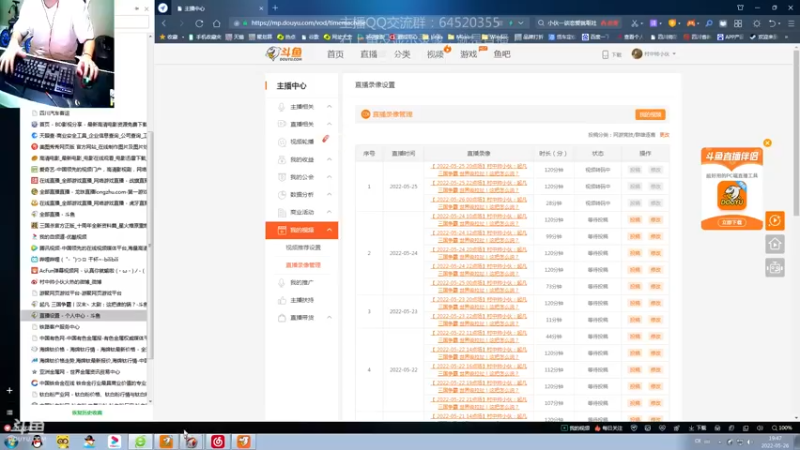Click the green browser taskbar icon
The image size is (800, 450).
[x=140, y=442]
